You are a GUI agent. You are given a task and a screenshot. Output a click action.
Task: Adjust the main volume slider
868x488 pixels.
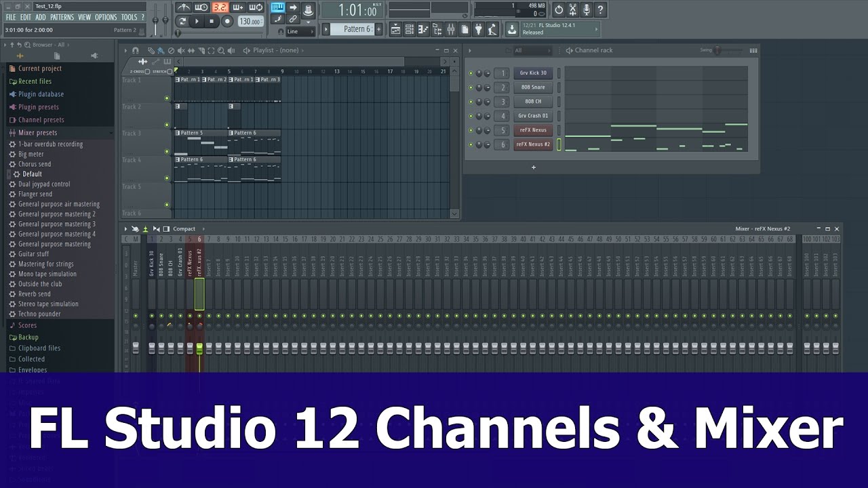coord(155,20)
